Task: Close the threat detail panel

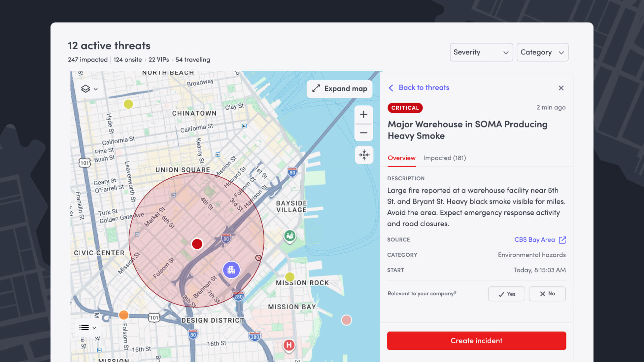Action: pos(561,88)
